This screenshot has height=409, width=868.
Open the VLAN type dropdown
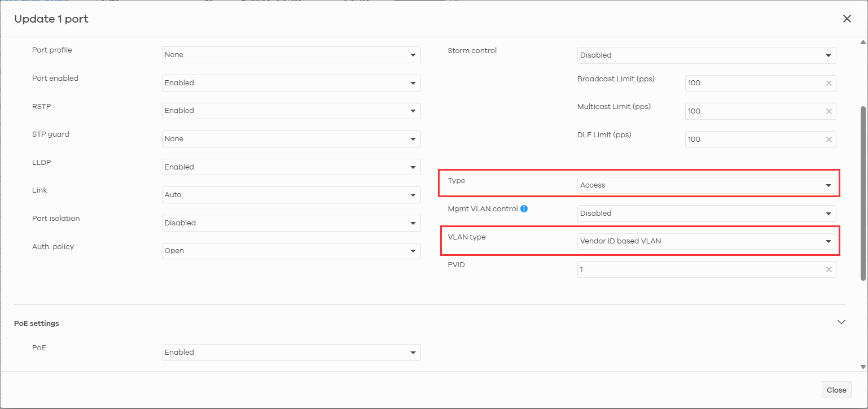click(x=707, y=241)
